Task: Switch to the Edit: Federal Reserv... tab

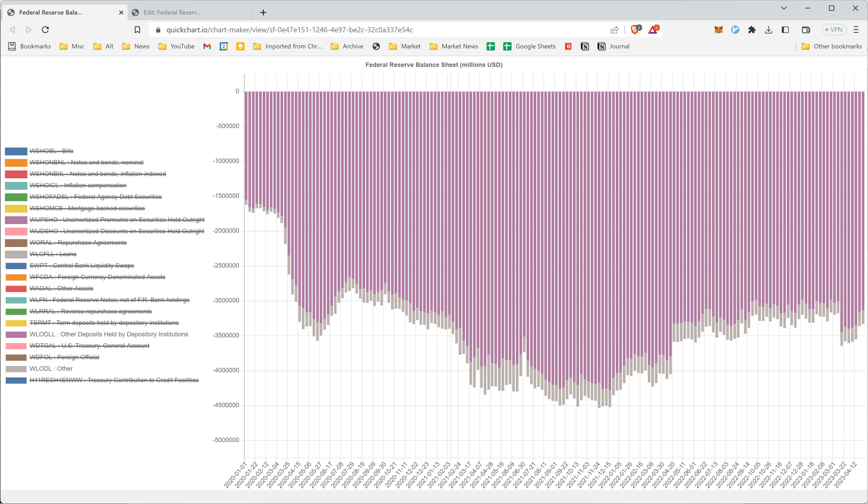Action: coord(172,12)
